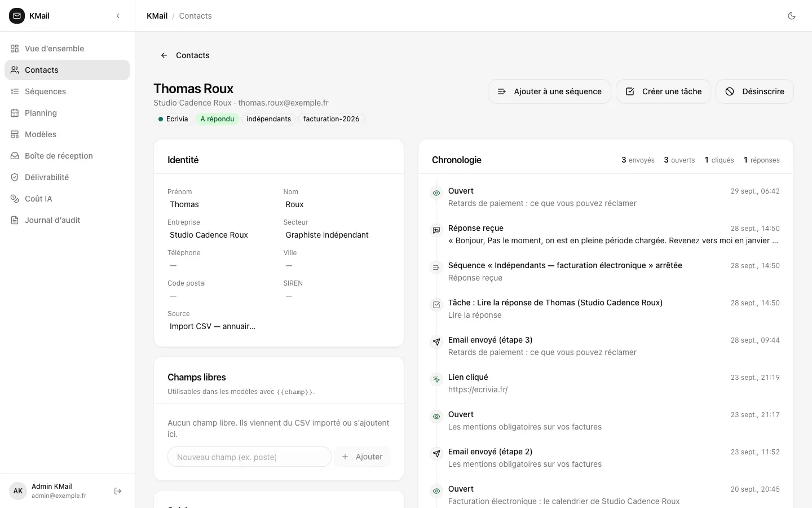Click eye icon of 20 sept. Ouvert event
Image resolution: width=812 pixels, height=508 pixels.
click(436, 491)
